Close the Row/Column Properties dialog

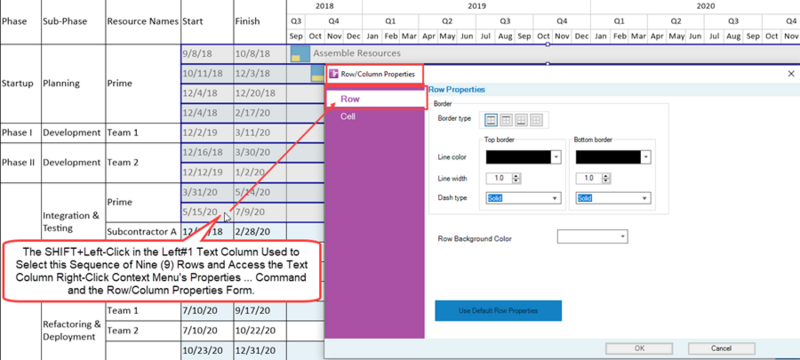coord(791,74)
